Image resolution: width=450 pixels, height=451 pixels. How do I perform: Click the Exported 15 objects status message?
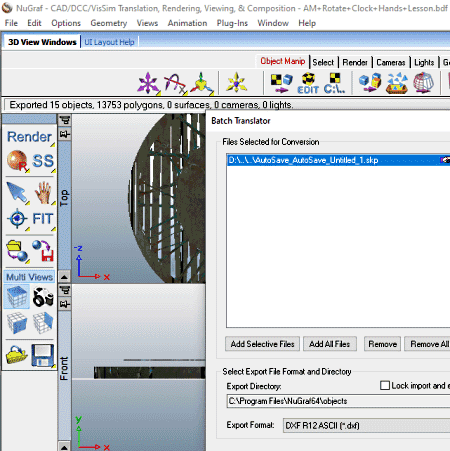coord(151,105)
